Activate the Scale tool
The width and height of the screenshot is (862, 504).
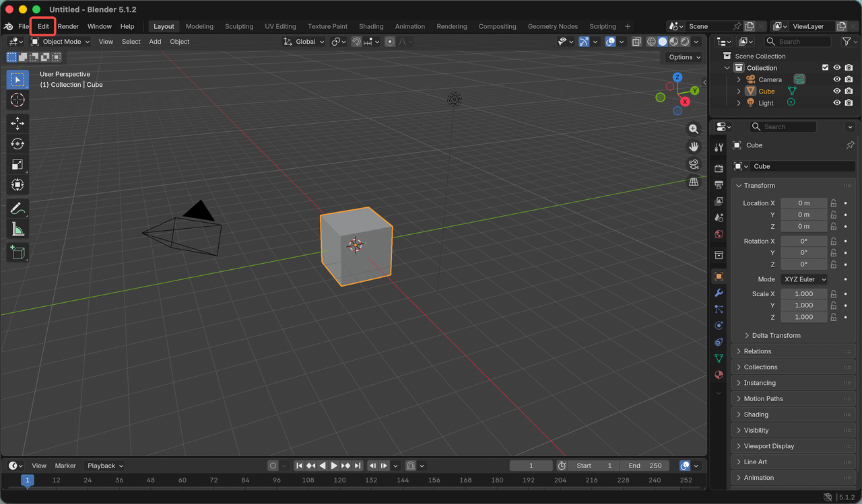point(18,164)
